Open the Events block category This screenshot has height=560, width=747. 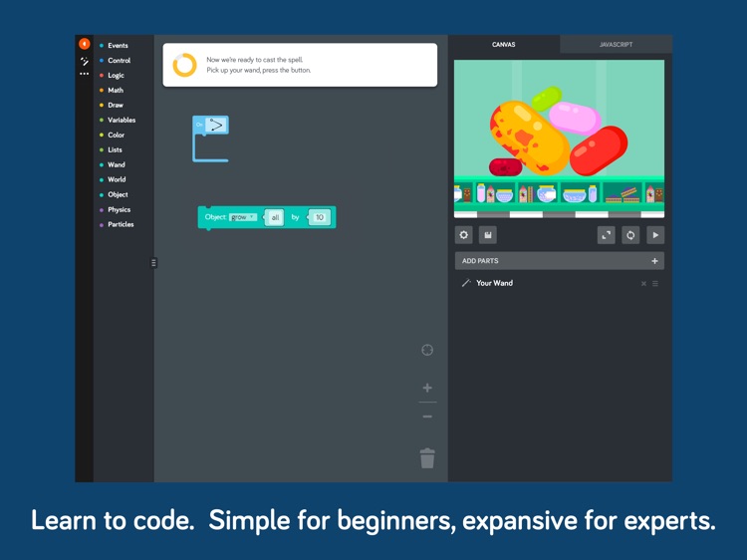[x=118, y=46]
